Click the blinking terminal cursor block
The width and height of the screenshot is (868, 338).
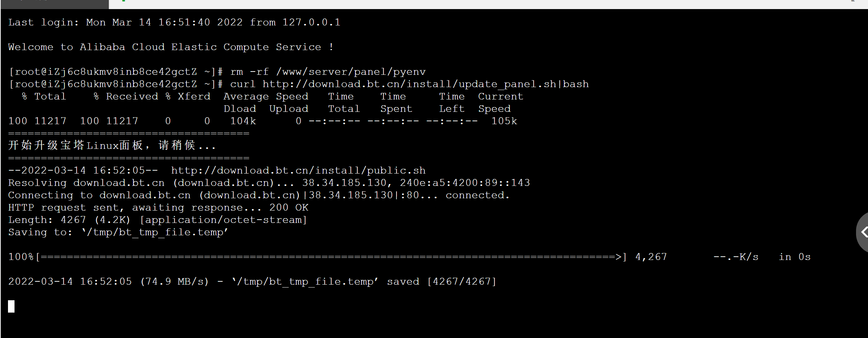pos(11,306)
